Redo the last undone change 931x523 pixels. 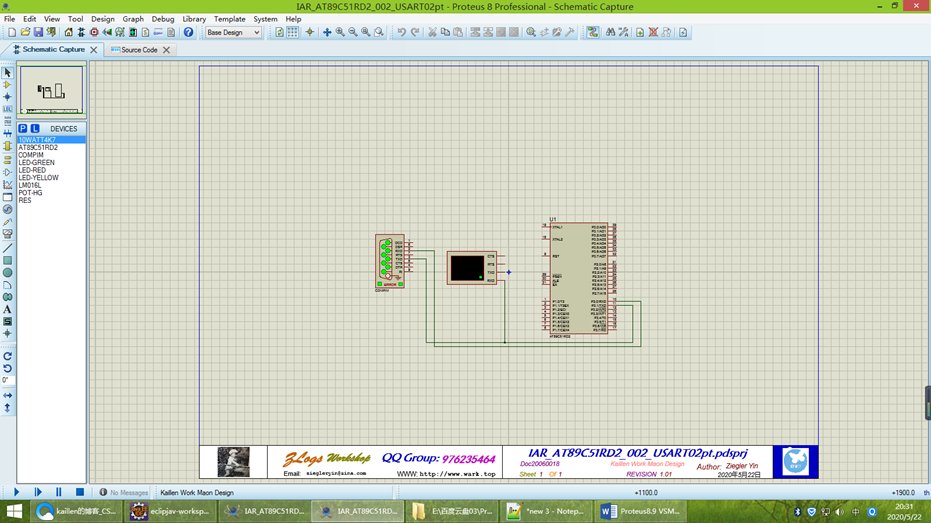click(415, 32)
